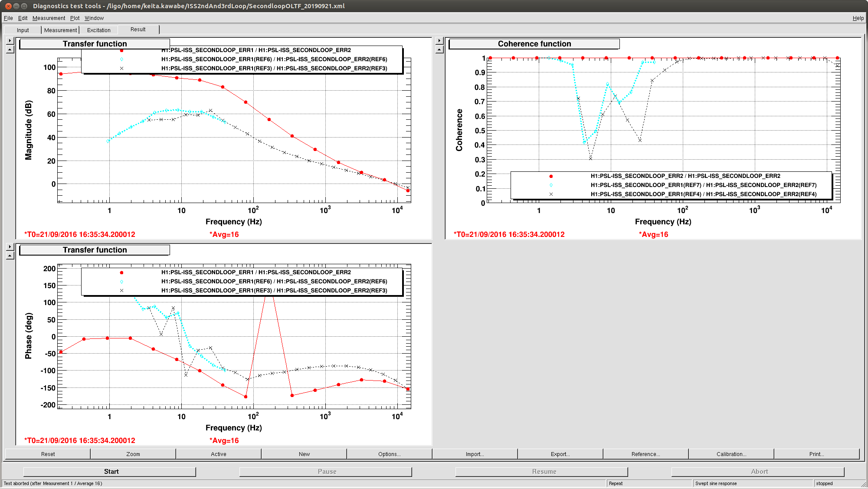
Task: Select the Result tab
Action: coord(138,30)
